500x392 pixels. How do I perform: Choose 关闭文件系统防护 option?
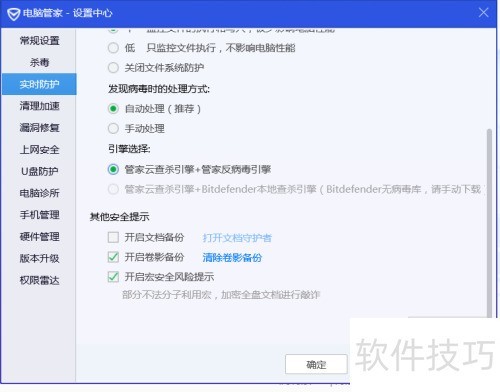tap(113, 68)
